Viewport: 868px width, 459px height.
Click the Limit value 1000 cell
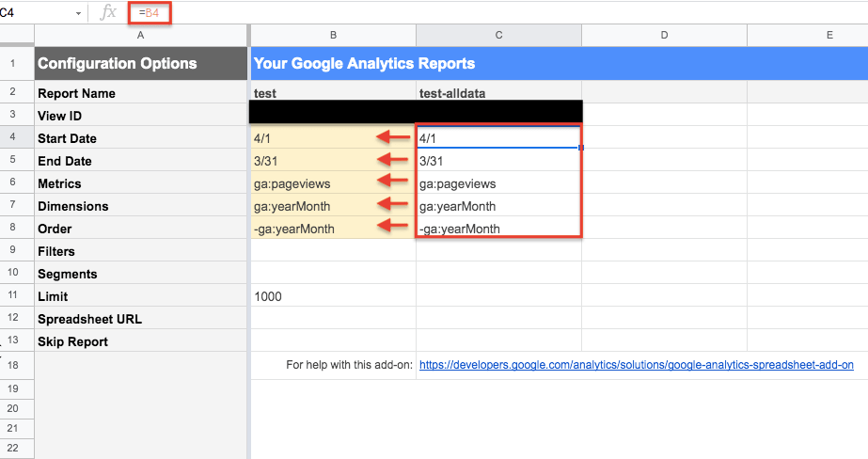coord(333,295)
